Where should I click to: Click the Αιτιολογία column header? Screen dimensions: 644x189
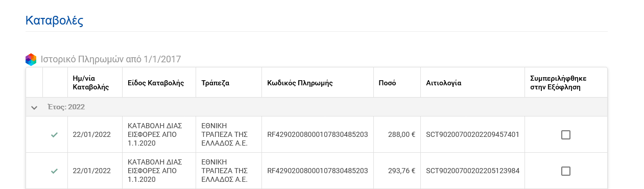[x=444, y=83]
